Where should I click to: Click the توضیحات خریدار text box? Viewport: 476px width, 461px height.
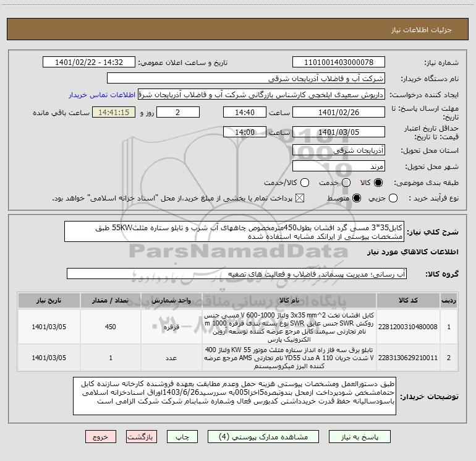click(x=235, y=396)
